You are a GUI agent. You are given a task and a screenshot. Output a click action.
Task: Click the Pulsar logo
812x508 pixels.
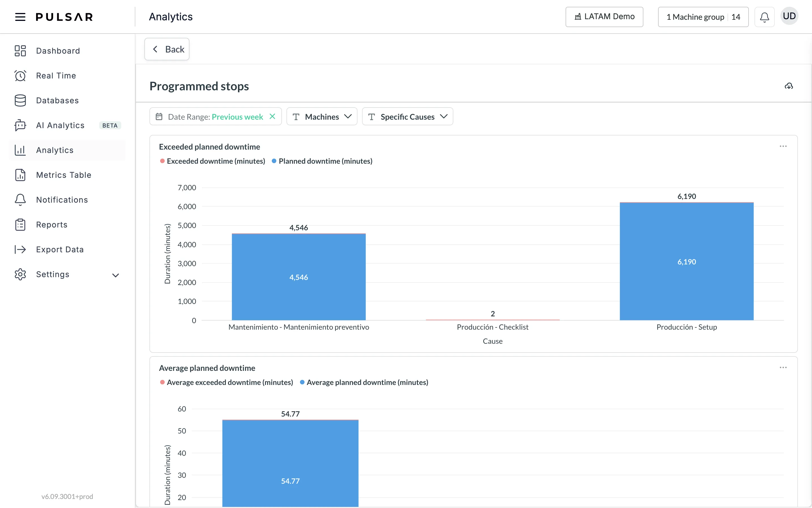point(64,17)
